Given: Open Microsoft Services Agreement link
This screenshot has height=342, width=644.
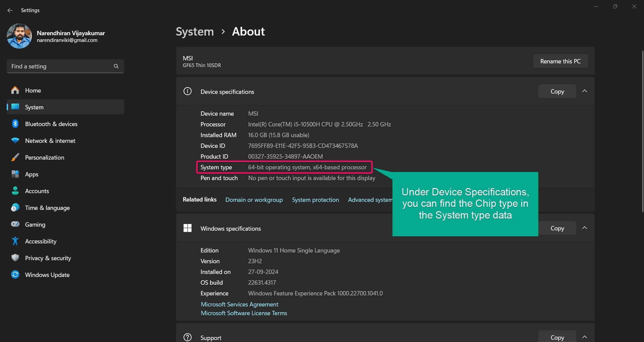Looking at the screenshot, I should pyautogui.click(x=239, y=304).
